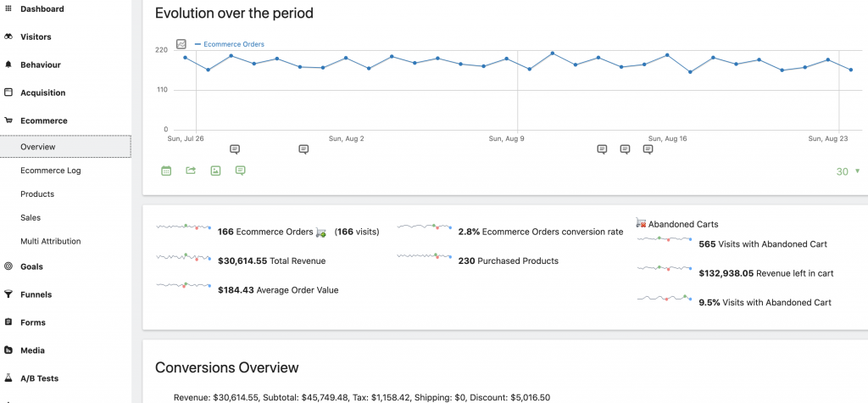Select the Overview submenu item
Viewport: 868px width, 403px height.
click(x=65, y=146)
